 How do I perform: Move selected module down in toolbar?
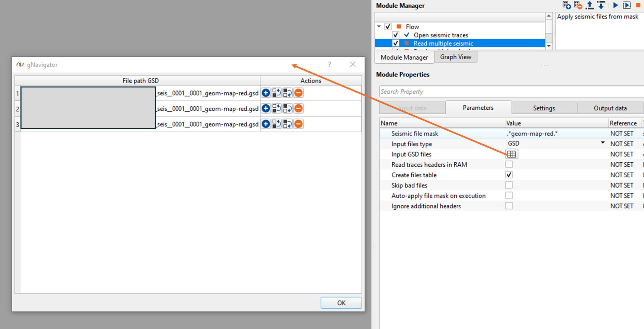(x=601, y=5)
